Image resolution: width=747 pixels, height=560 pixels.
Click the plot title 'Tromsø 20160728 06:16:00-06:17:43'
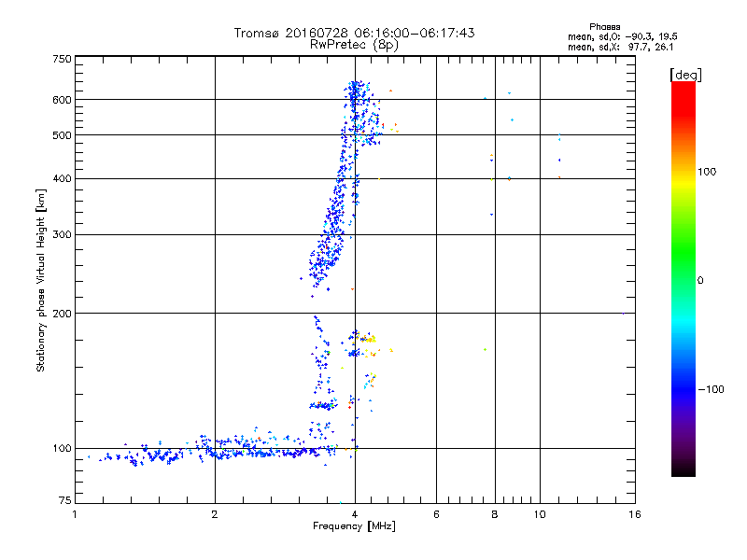click(x=354, y=33)
